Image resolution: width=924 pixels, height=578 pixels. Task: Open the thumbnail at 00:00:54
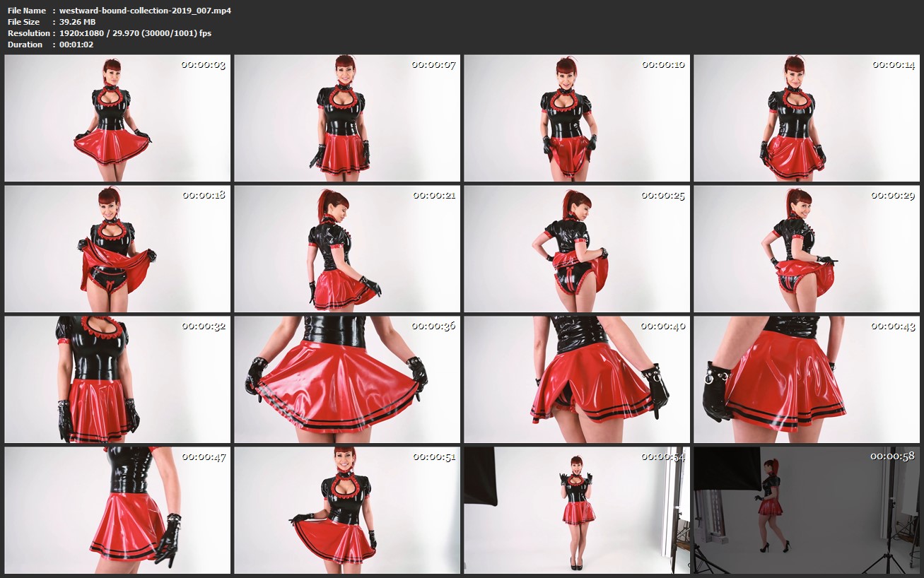tap(577, 510)
